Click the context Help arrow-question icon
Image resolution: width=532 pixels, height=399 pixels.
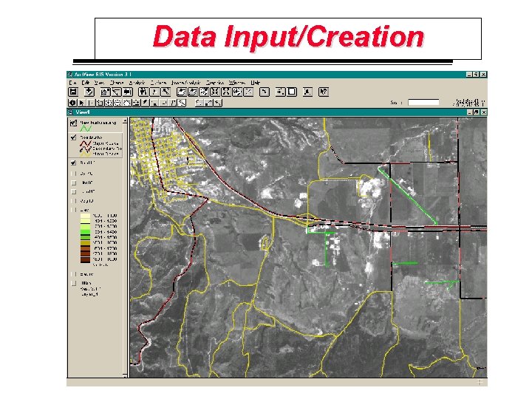pos(324,92)
